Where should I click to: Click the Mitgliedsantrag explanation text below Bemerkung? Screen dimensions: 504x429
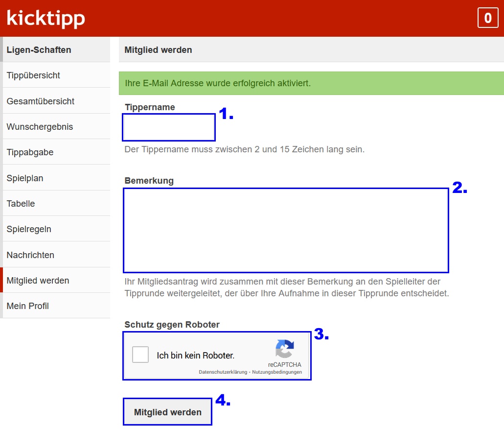click(x=287, y=287)
